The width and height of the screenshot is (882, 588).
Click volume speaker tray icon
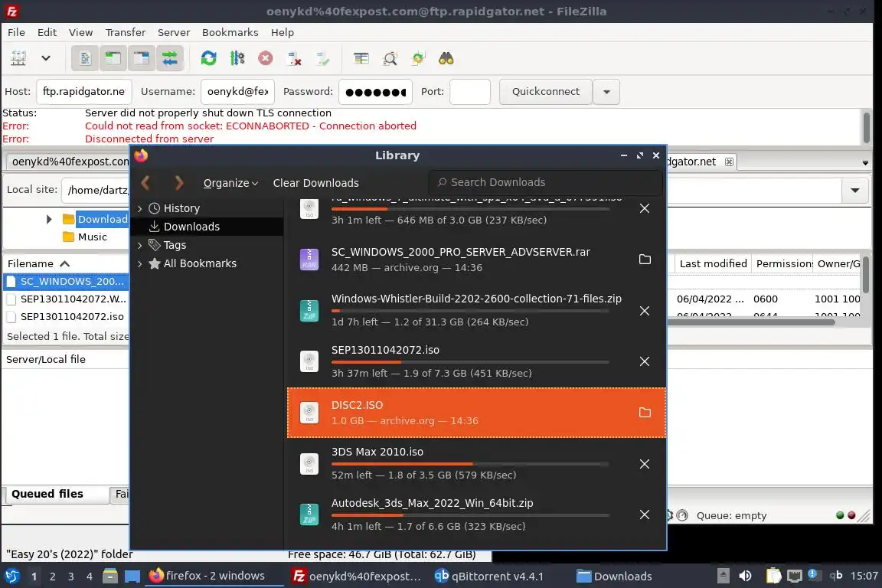click(x=745, y=576)
